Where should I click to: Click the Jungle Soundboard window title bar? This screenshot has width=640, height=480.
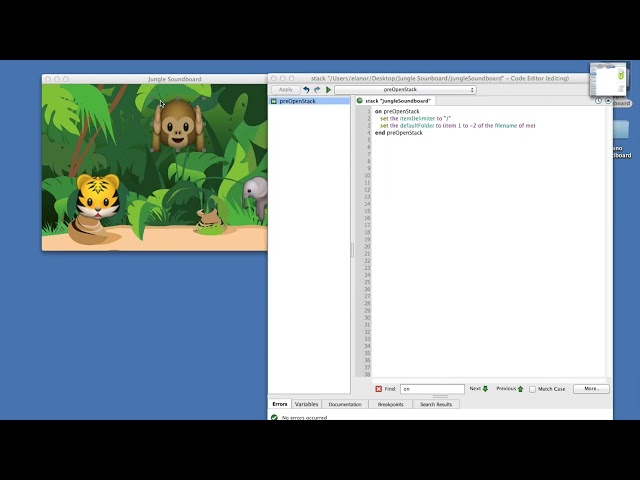[x=155, y=79]
